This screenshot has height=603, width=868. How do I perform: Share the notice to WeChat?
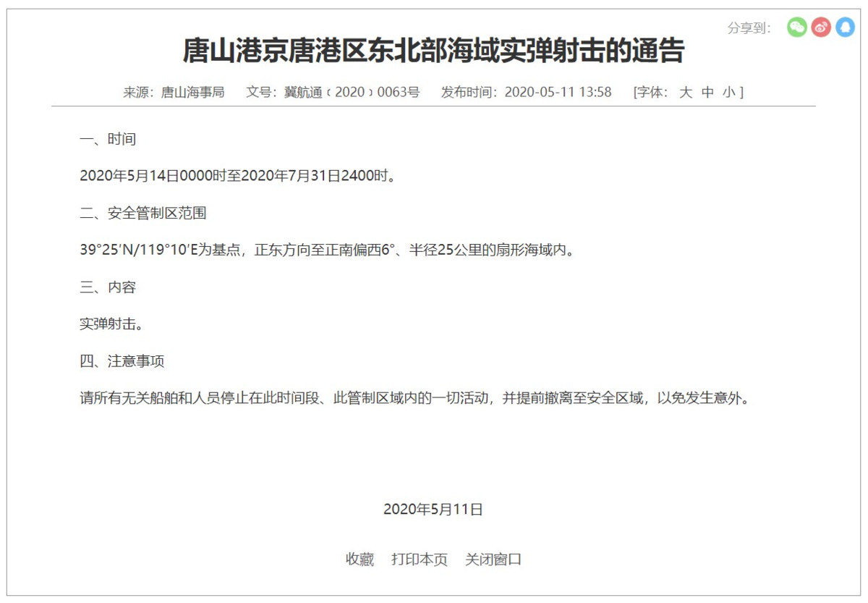(797, 28)
